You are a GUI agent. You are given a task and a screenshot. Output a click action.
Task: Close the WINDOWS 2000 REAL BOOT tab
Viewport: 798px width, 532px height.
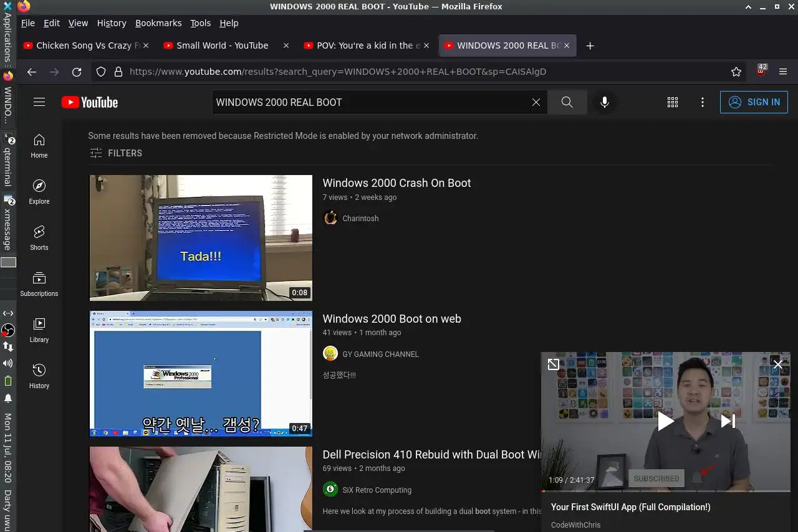coord(566,45)
